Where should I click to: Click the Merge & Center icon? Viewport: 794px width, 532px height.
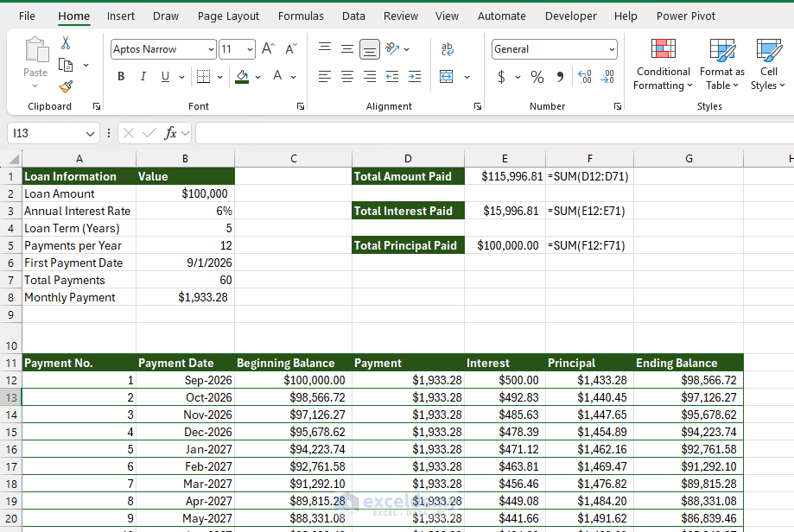[446, 77]
